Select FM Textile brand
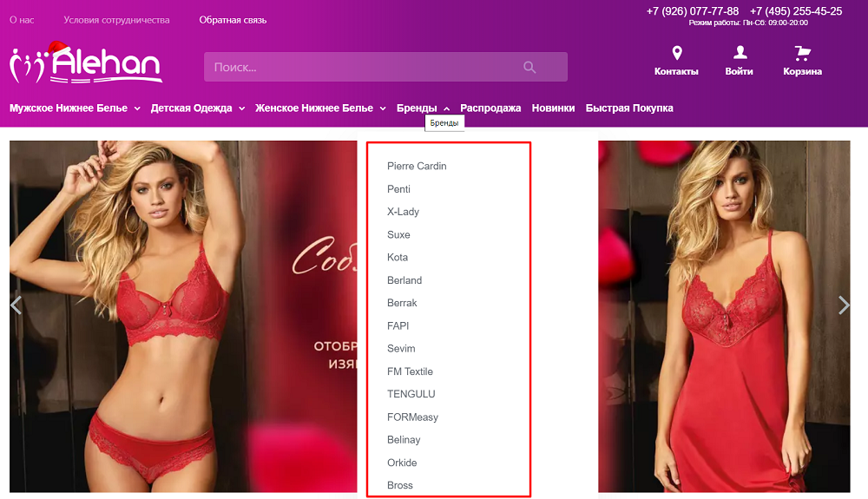868x499 pixels. pyautogui.click(x=411, y=371)
